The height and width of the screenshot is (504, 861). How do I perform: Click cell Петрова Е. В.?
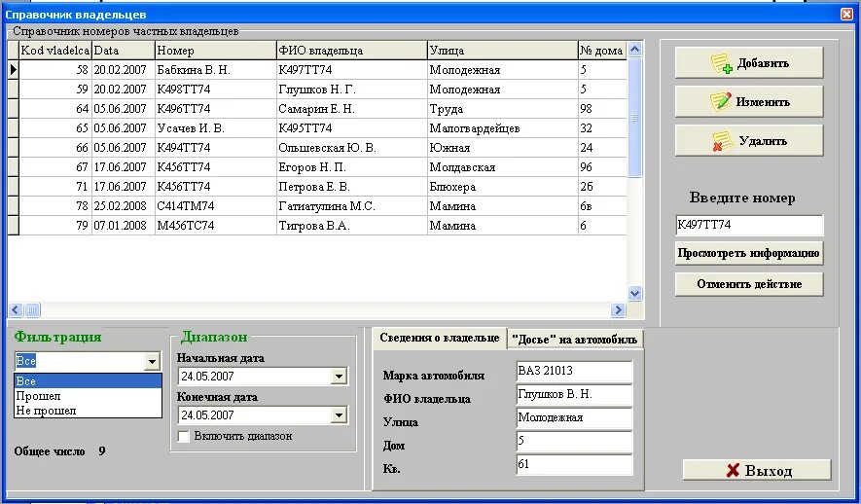pyautogui.click(x=352, y=187)
